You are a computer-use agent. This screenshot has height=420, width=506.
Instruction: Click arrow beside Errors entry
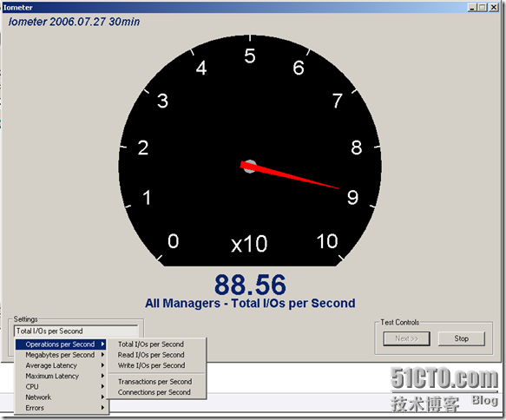coord(102,408)
